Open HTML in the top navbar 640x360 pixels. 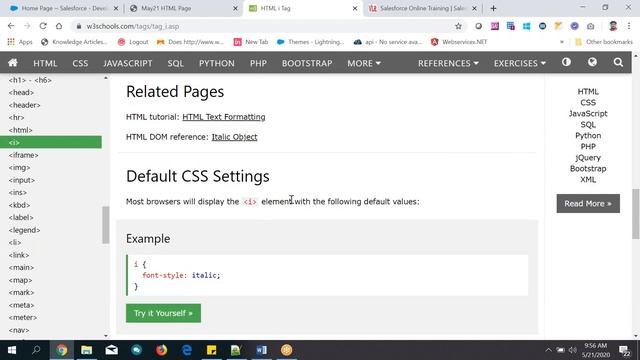(45, 63)
